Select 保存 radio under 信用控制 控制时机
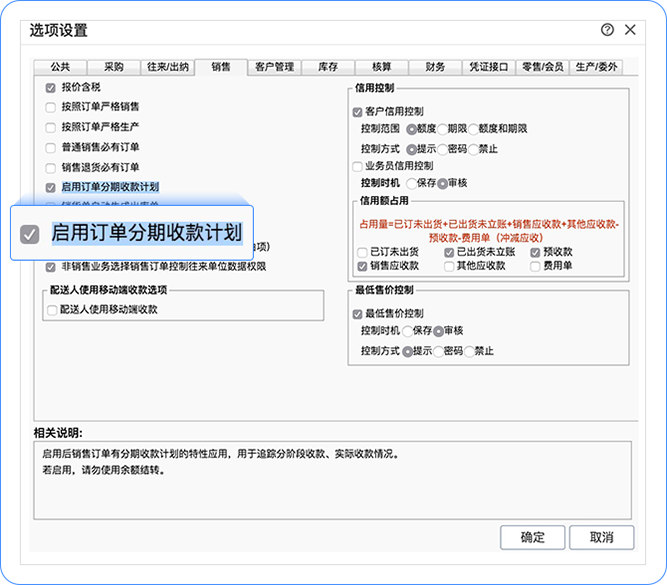The width and height of the screenshot is (667, 585). 411,183
